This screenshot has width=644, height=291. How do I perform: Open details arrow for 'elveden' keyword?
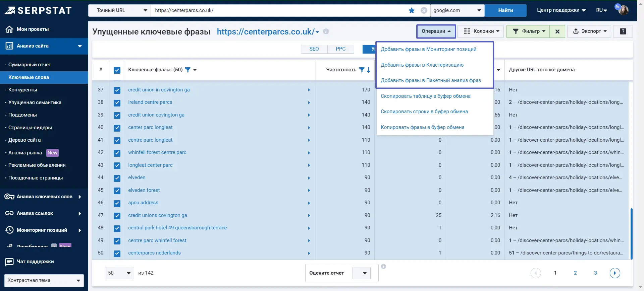pos(309,178)
